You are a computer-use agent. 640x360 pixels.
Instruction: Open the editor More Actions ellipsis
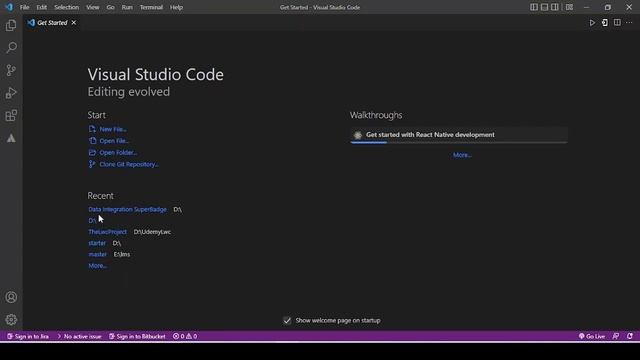pyautogui.click(x=629, y=23)
